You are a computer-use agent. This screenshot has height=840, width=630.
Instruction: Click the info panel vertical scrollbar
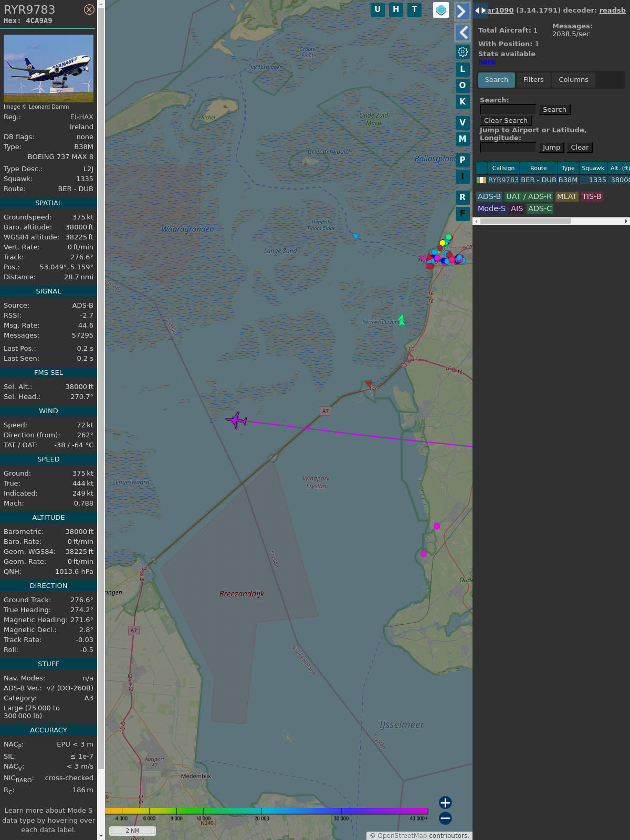[101, 388]
